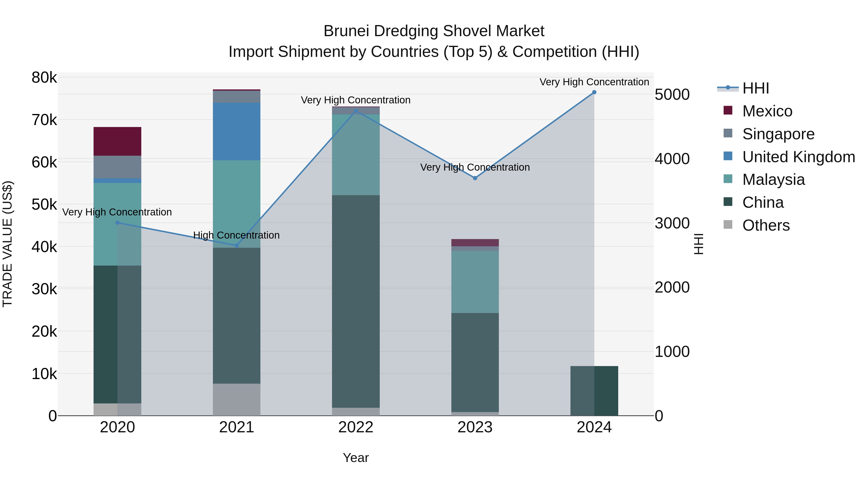868x488 pixels.
Task: Click the Malaysia segment of 2023 bar
Action: [x=475, y=282]
